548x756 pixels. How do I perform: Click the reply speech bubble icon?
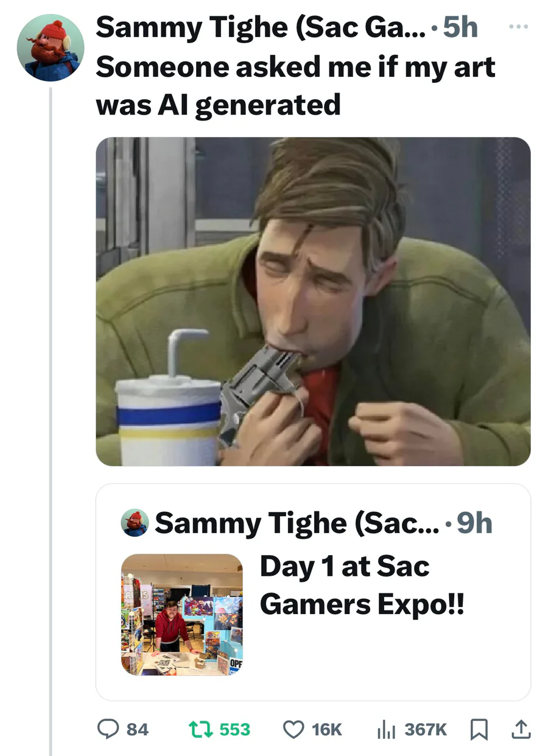[108, 729]
